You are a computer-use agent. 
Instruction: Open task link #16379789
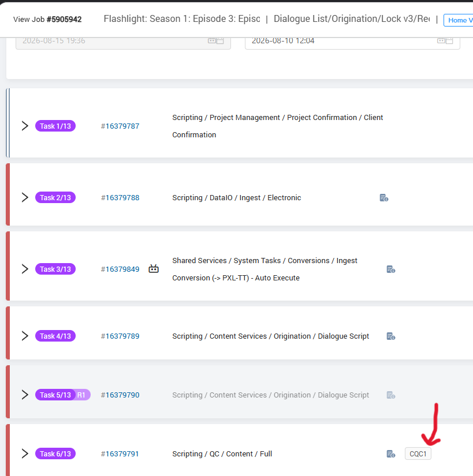[120, 336]
